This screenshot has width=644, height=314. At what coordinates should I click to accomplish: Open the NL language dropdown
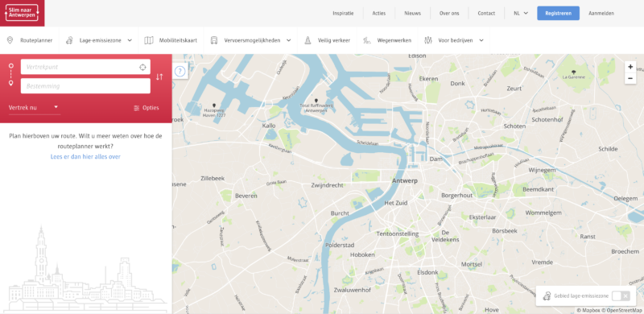tap(521, 13)
